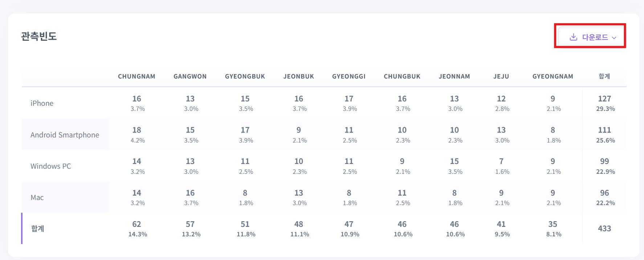Select the GYEONGNAM column header

click(x=553, y=76)
